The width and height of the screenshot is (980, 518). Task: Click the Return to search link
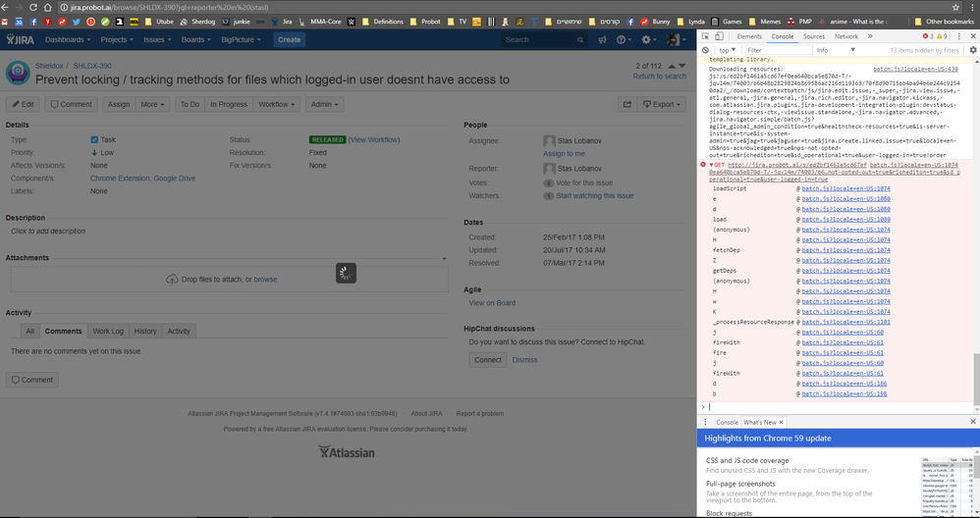(659, 77)
